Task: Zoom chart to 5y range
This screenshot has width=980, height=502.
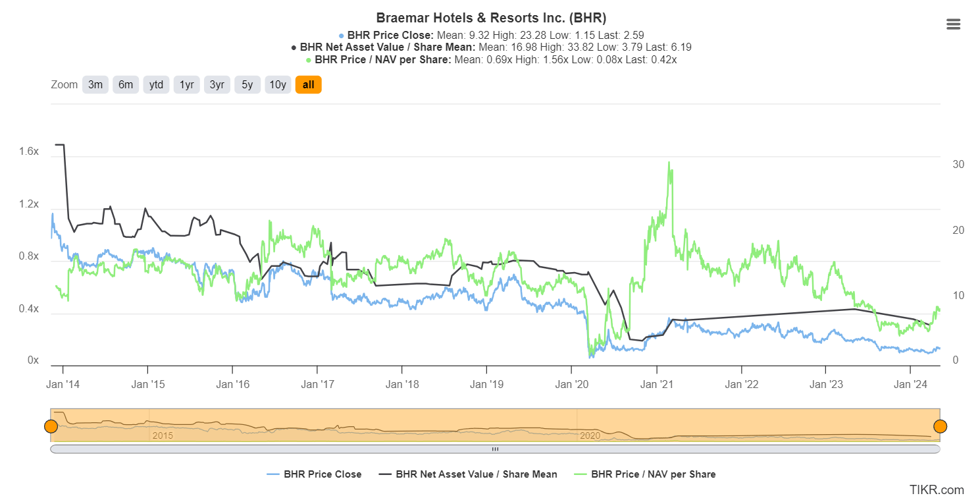Action: click(247, 84)
